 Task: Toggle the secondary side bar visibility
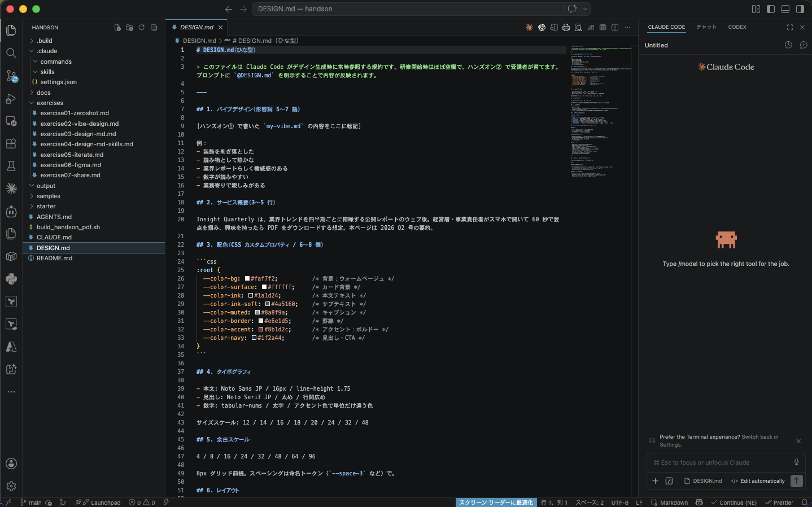[800, 9]
